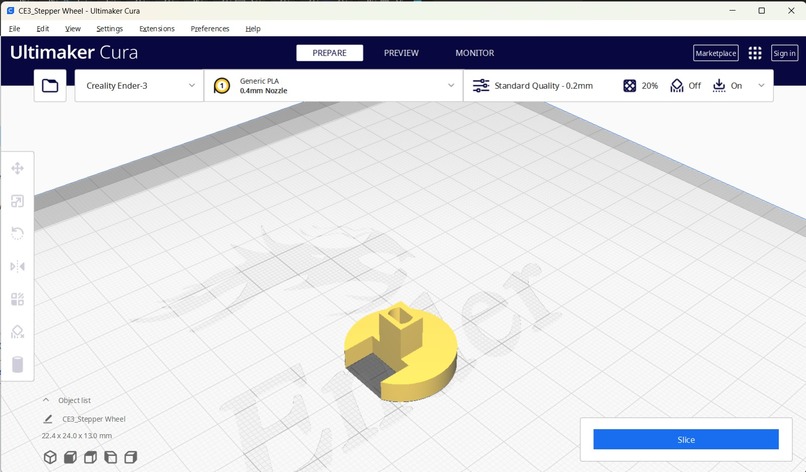
Task: Click Standard Quality - 0.2mm profile text
Action: (x=543, y=86)
